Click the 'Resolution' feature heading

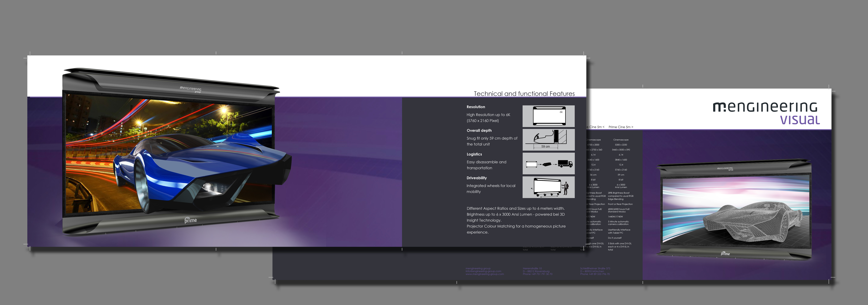point(476,107)
